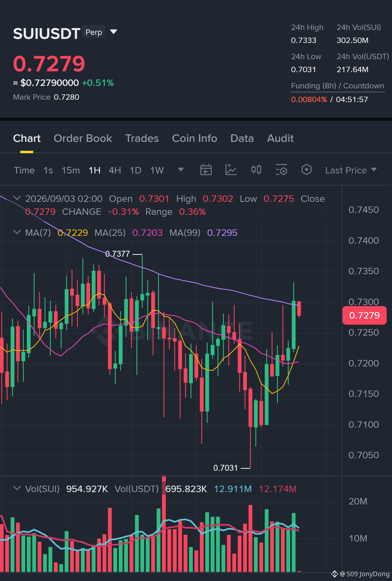Viewport: 392px width, 581px height.
Task: Open the Coin Info tab
Action: pos(195,138)
